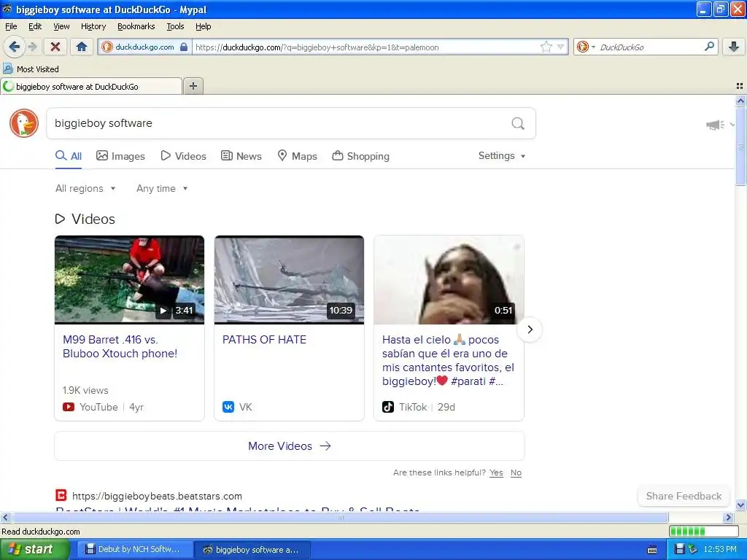Click the address bar URL field
This screenshot has width=747, height=560.
365,47
